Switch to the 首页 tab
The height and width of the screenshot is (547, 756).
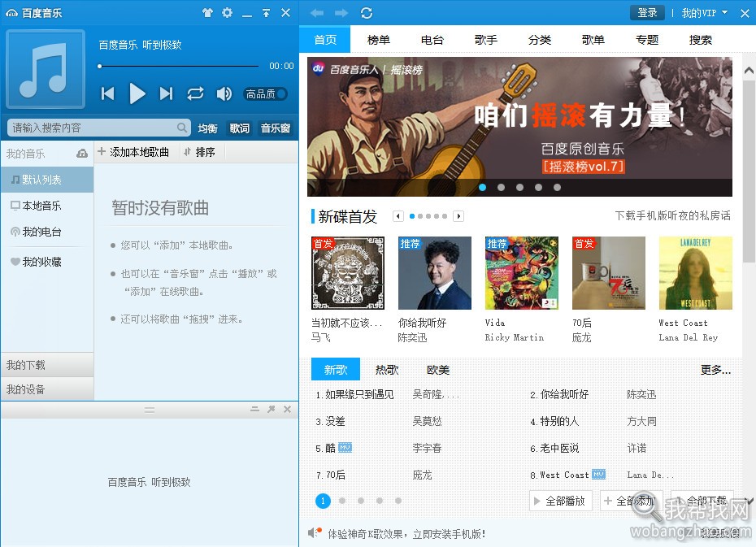pos(325,40)
